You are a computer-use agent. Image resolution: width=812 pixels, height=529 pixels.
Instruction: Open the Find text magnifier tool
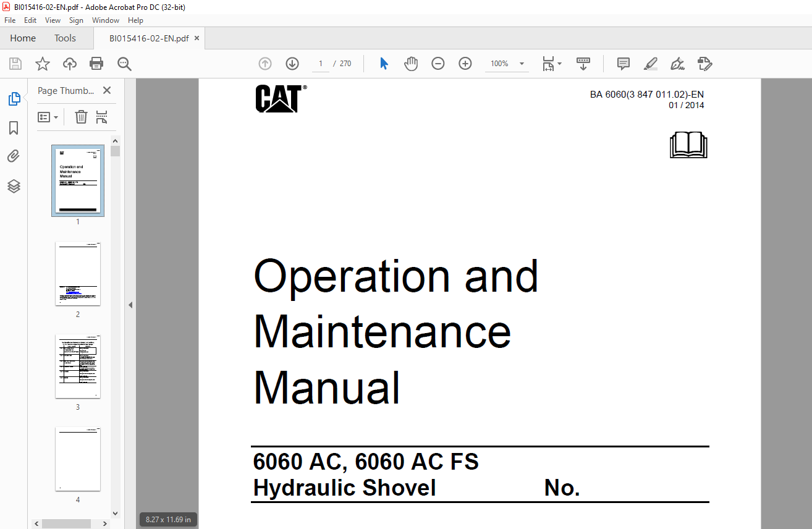point(125,64)
